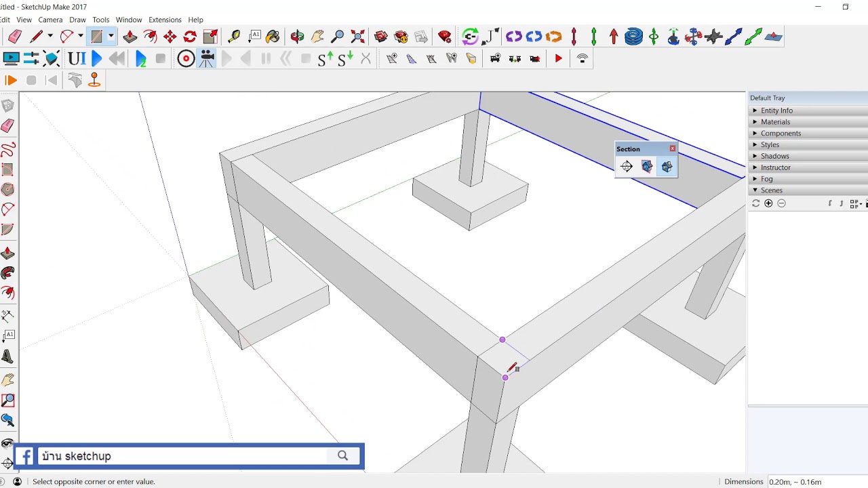
Task: Click the Remove Scene minus button
Action: point(781,203)
